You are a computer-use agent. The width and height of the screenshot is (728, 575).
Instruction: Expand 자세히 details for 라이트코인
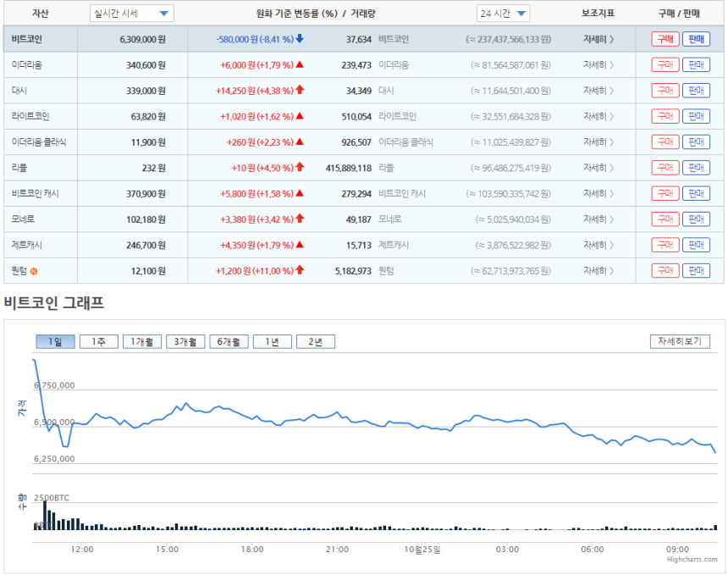click(x=598, y=117)
